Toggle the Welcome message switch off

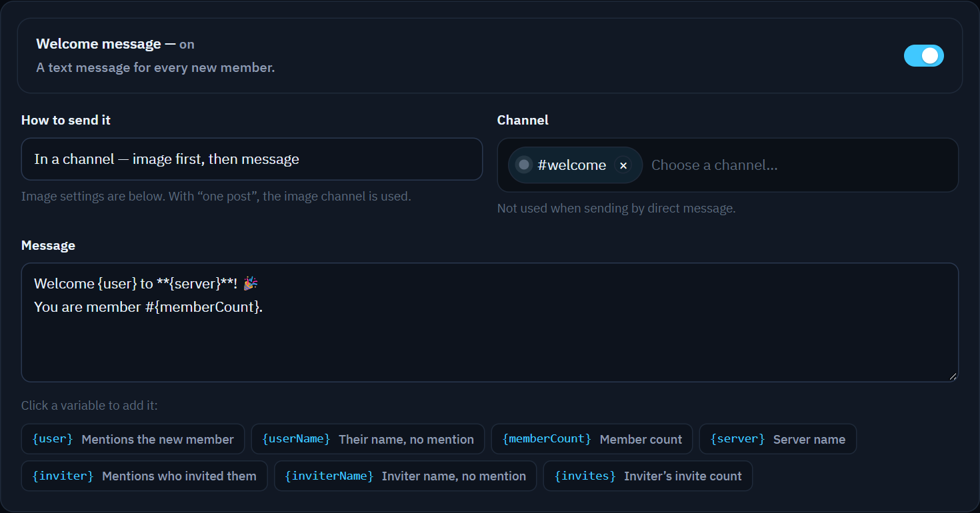coord(923,55)
